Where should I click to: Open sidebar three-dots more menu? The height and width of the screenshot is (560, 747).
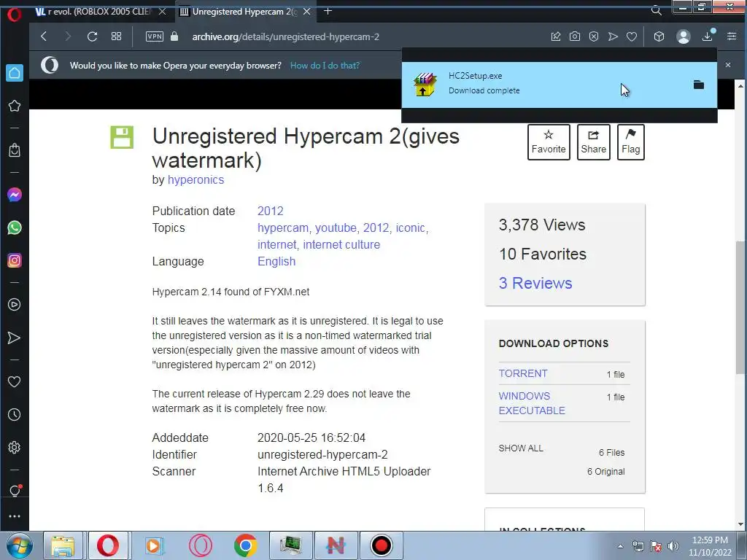(15, 516)
